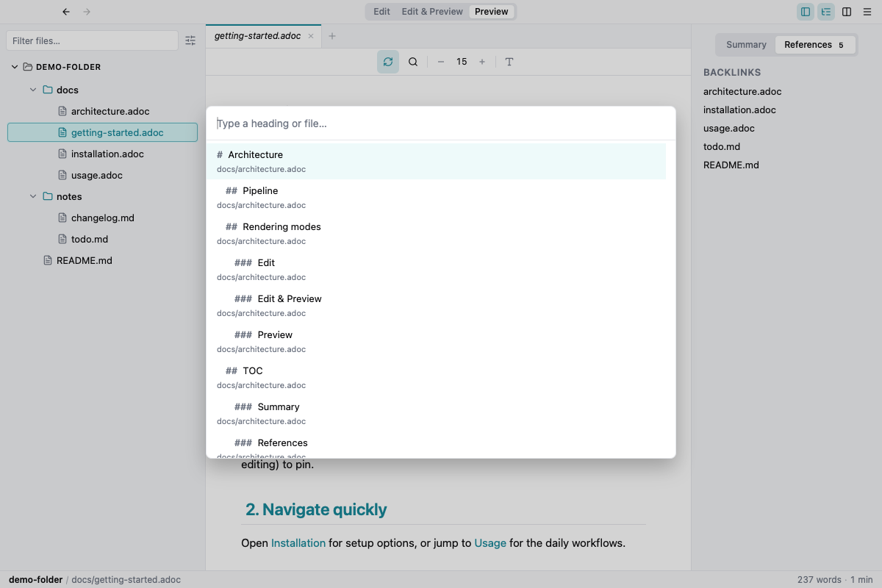Choose the ## Pipeline heading result

(x=437, y=198)
